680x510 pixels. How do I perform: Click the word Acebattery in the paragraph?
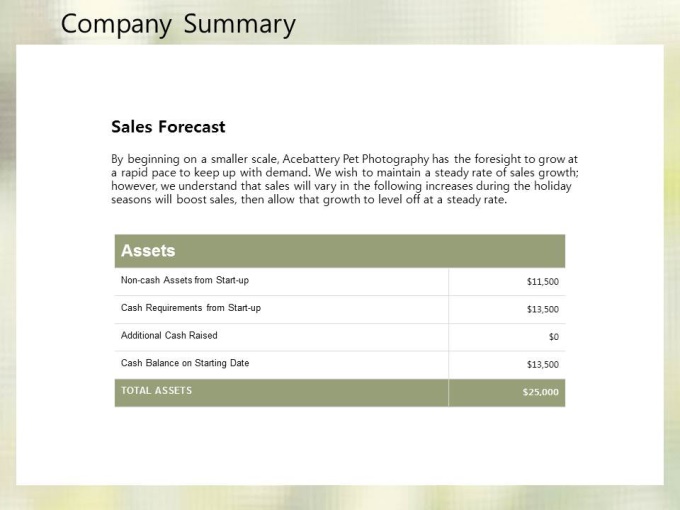(316, 159)
